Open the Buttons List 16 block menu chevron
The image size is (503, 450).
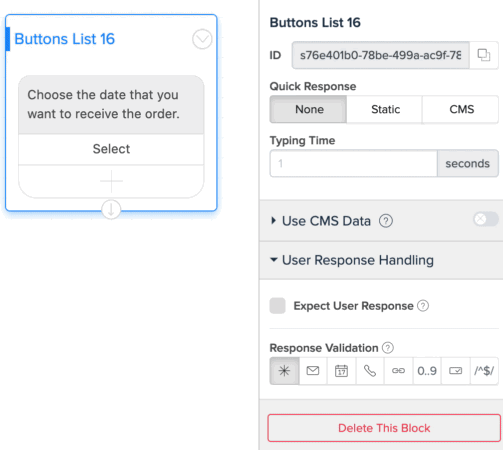tap(202, 39)
